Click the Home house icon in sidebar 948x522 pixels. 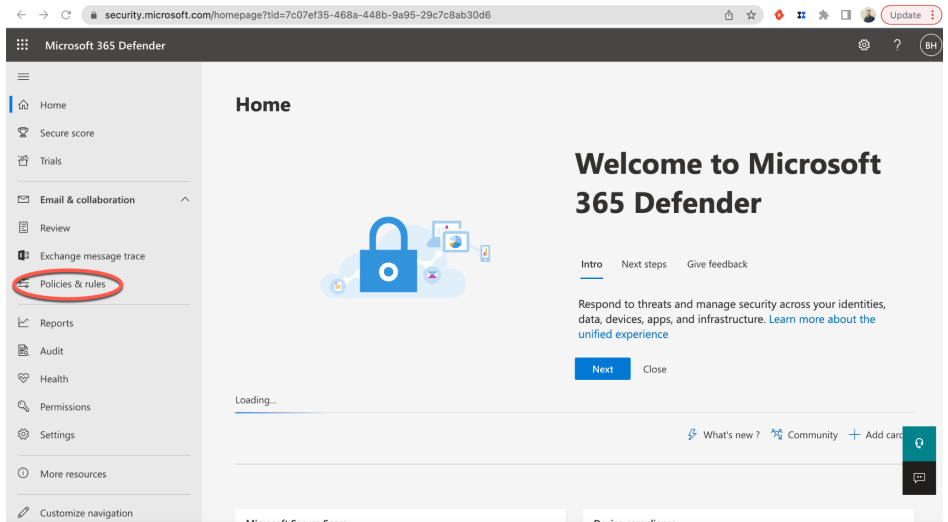pos(24,105)
